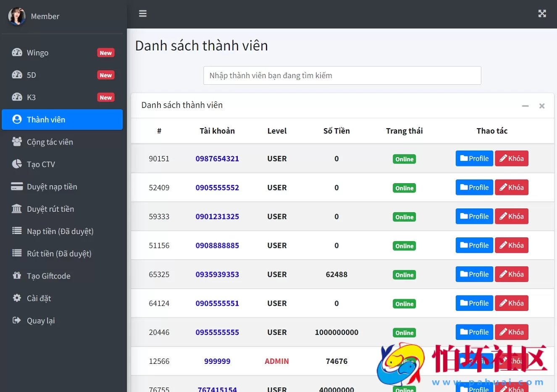This screenshot has width=557, height=392.
Task: Close the member list panel
Action: pos(541,106)
